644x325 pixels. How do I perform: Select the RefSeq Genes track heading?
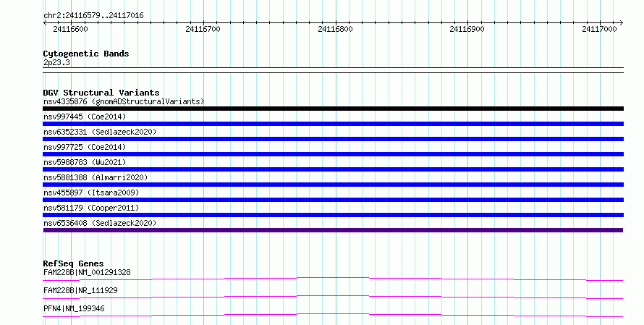tap(73, 263)
